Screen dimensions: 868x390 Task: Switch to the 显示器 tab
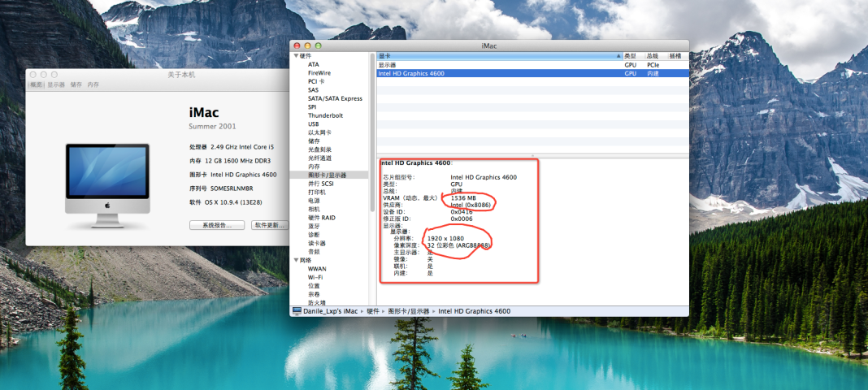[56, 84]
